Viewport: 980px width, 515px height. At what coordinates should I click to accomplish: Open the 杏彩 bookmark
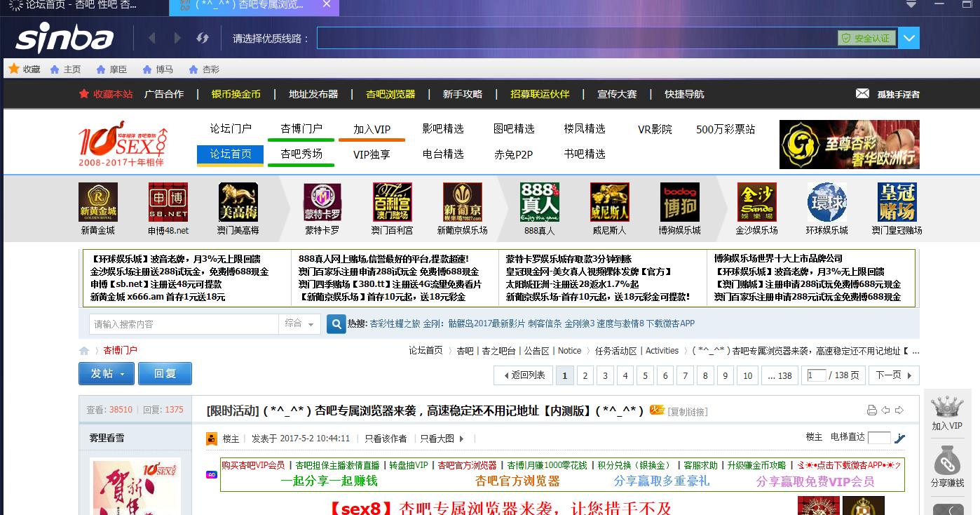tap(204, 69)
